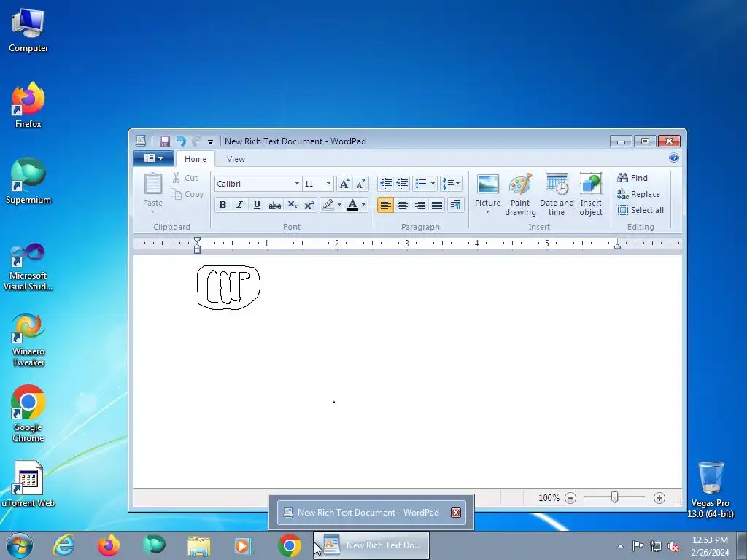Switch to the View ribbon tab
The width and height of the screenshot is (747, 560).
click(236, 159)
